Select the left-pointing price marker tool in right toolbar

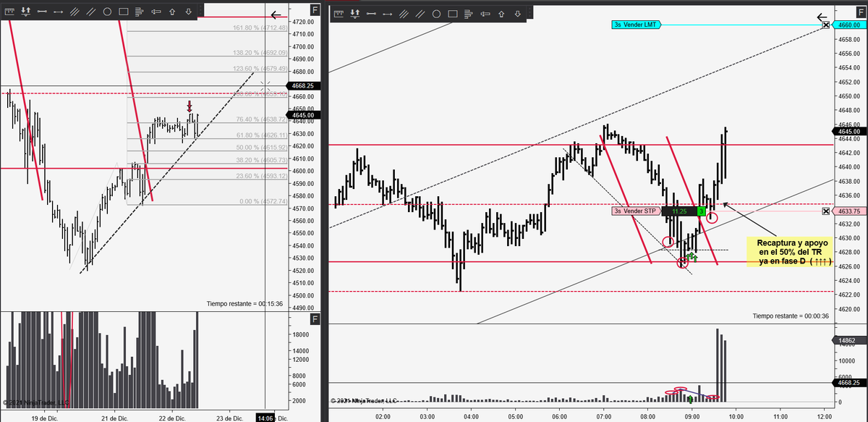click(485, 14)
